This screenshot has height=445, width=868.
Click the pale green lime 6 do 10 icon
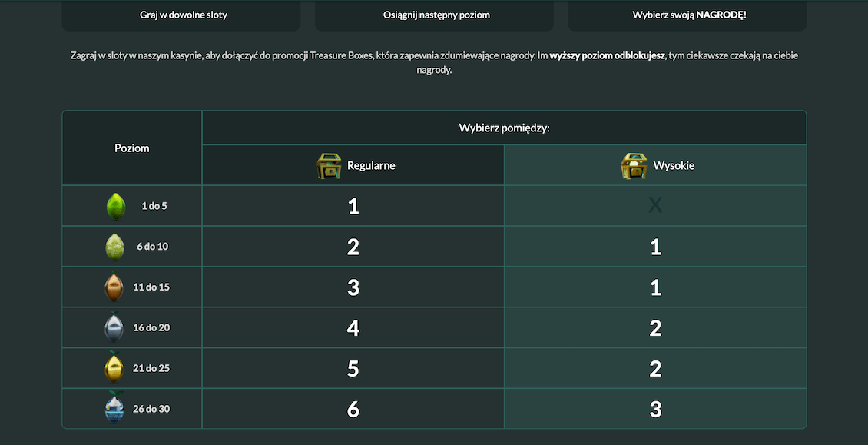point(114,247)
